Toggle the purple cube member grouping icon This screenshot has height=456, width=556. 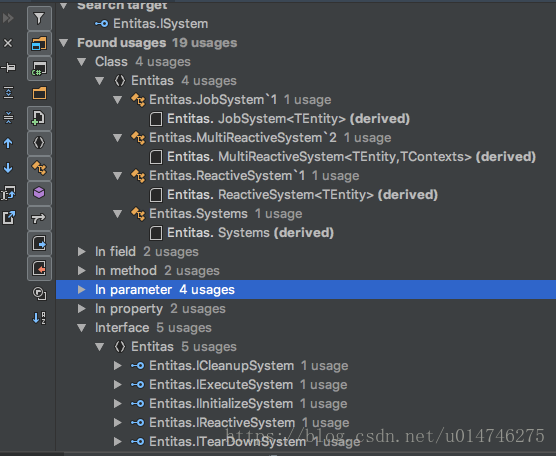point(39,193)
